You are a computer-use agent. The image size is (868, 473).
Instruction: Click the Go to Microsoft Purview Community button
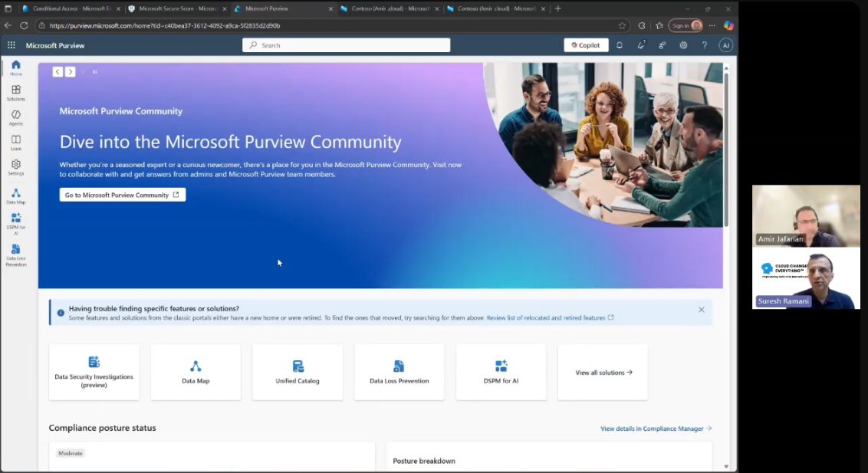tap(122, 195)
